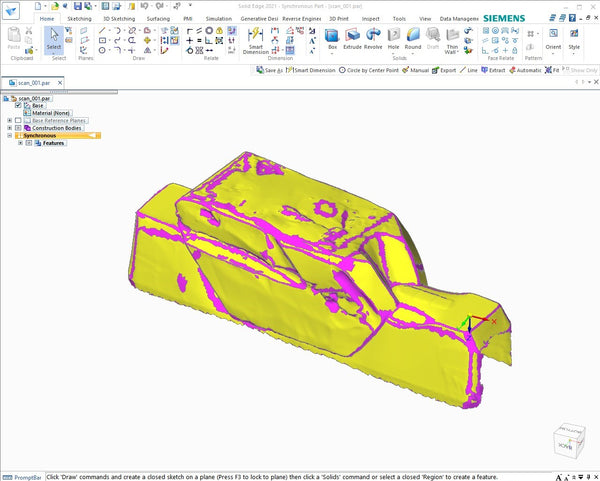Activate the Hole command
Viewport: 600px width, 481px height.
coord(393,36)
